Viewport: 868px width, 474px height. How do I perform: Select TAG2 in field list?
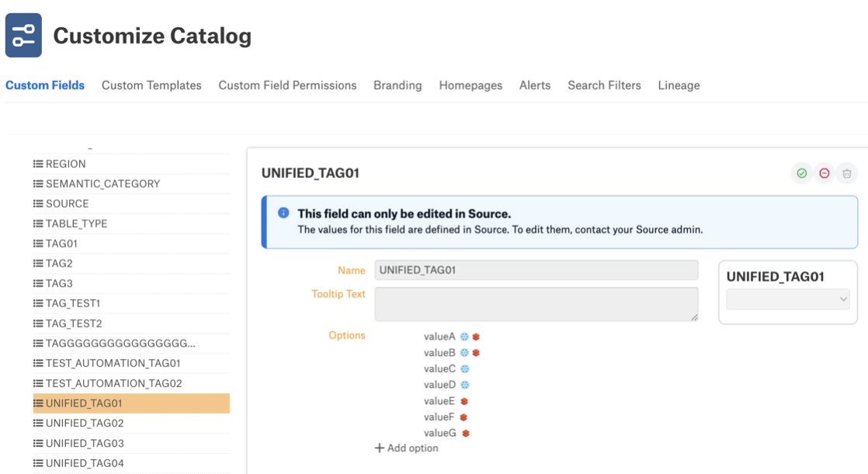(x=131, y=263)
